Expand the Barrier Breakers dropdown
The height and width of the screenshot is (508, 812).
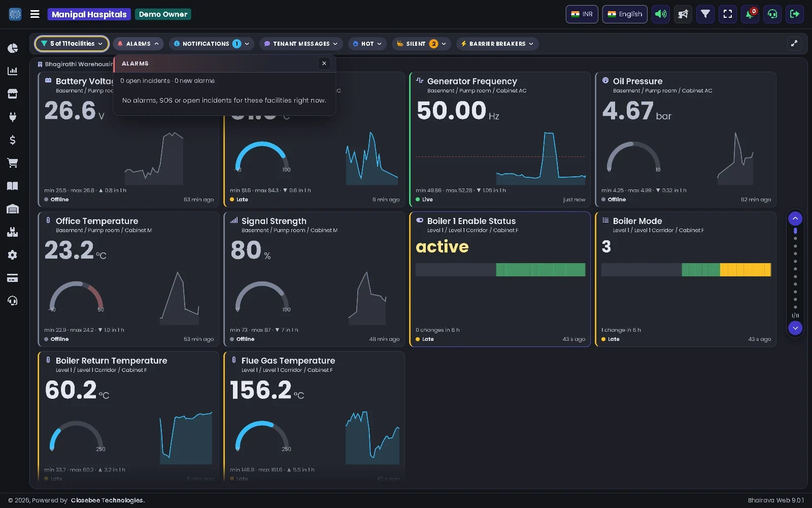coord(497,44)
